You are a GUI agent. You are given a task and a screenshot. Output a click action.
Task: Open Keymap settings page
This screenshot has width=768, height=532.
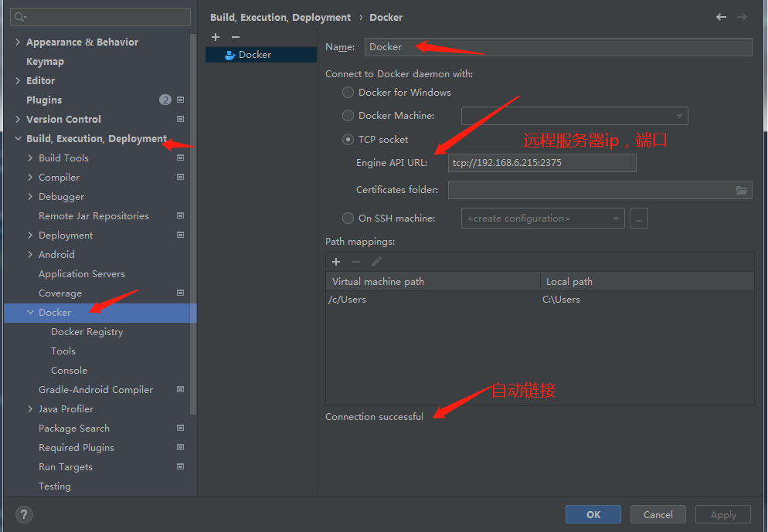tap(45, 61)
